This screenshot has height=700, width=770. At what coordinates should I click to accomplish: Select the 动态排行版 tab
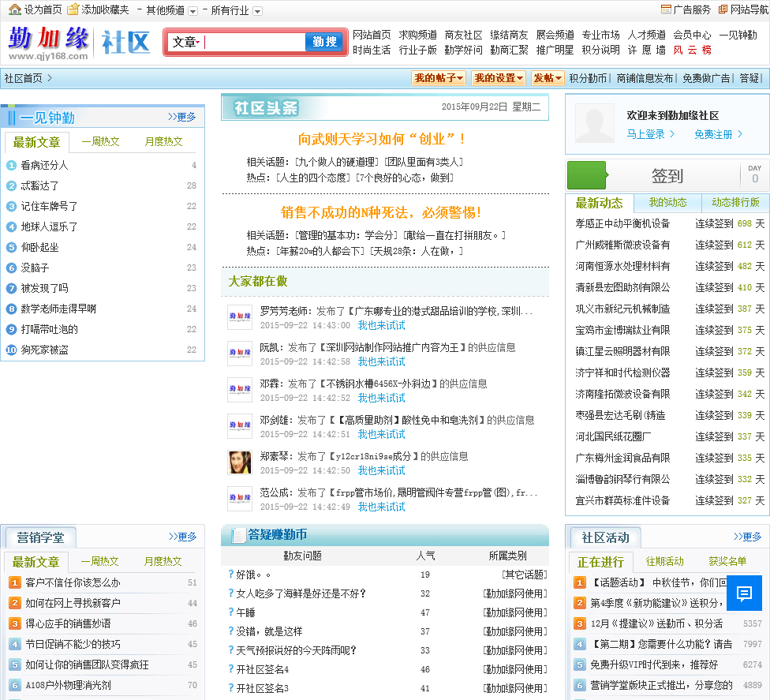735,203
